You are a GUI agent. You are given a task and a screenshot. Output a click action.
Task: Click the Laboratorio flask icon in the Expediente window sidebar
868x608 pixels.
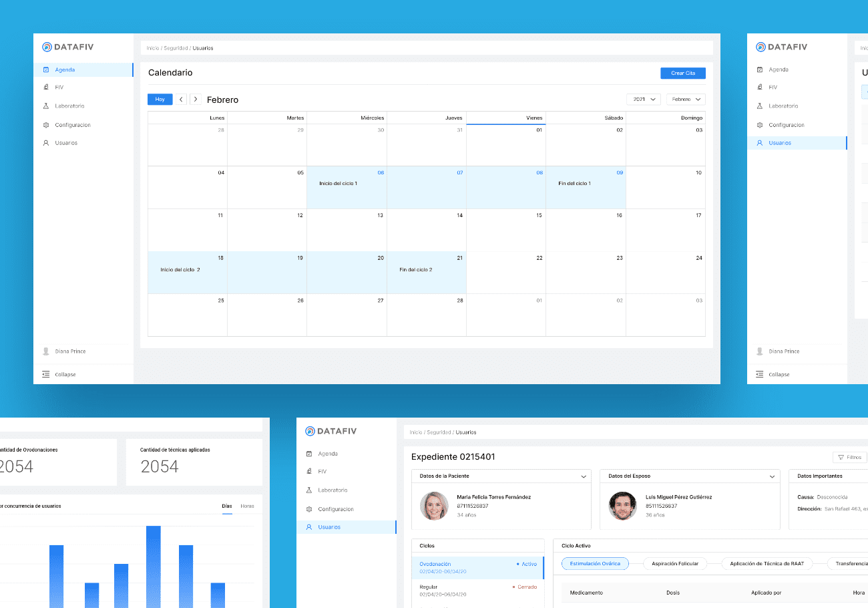coord(309,490)
